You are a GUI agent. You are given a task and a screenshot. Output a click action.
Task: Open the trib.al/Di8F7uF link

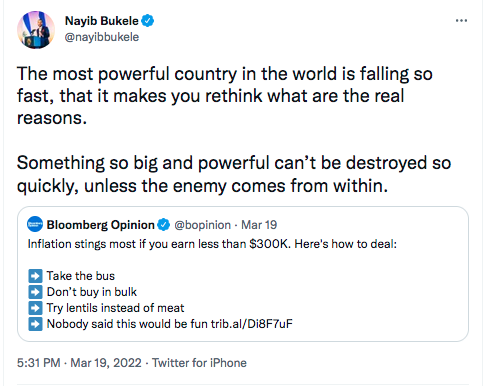click(x=252, y=324)
